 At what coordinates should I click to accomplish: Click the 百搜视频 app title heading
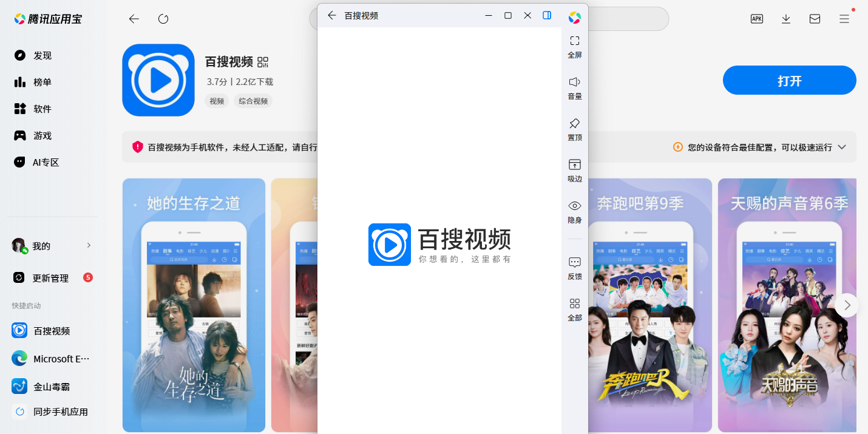point(229,62)
